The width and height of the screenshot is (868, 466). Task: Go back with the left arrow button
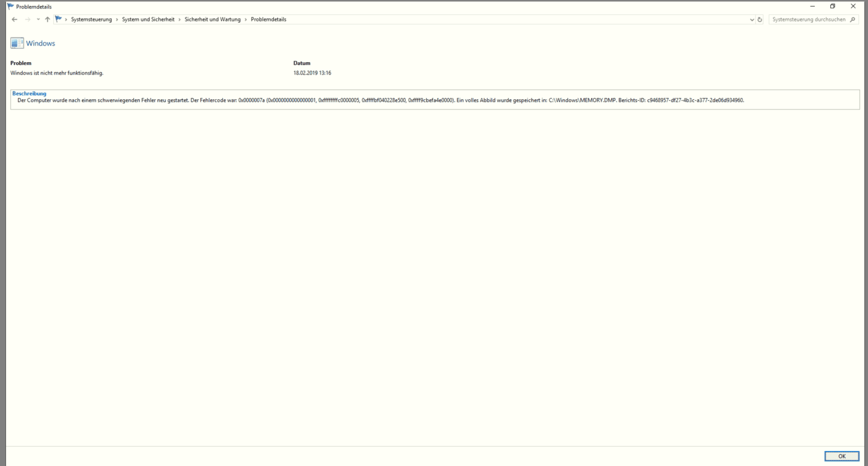(14, 20)
